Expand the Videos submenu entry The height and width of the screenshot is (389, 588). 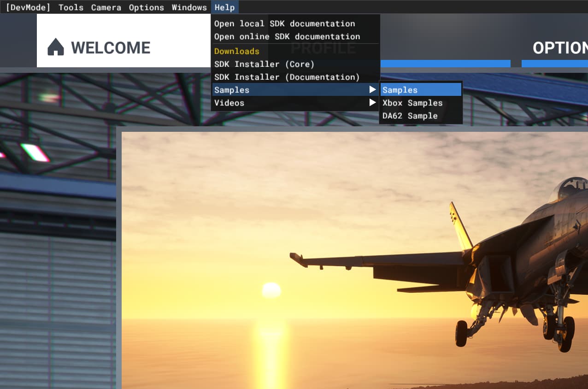point(295,103)
